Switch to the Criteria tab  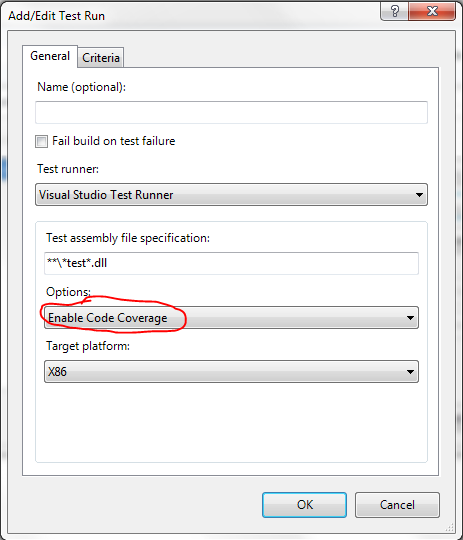pos(101,58)
